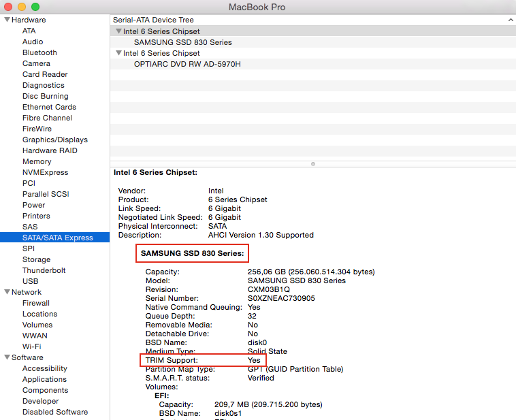Open Graphics/Displays information
The image size is (516, 420).
click(55, 140)
